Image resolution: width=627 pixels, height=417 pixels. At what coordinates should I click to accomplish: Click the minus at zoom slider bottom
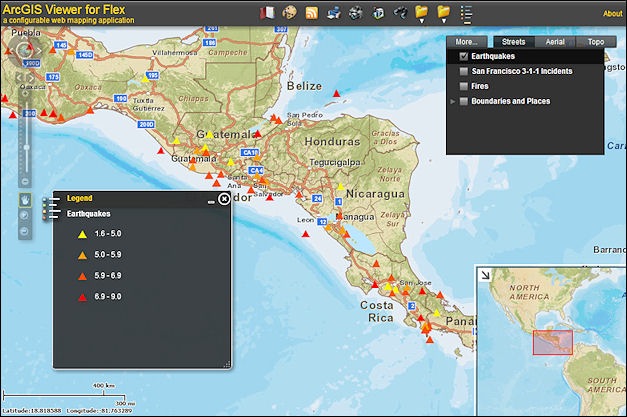tap(25, 182)
